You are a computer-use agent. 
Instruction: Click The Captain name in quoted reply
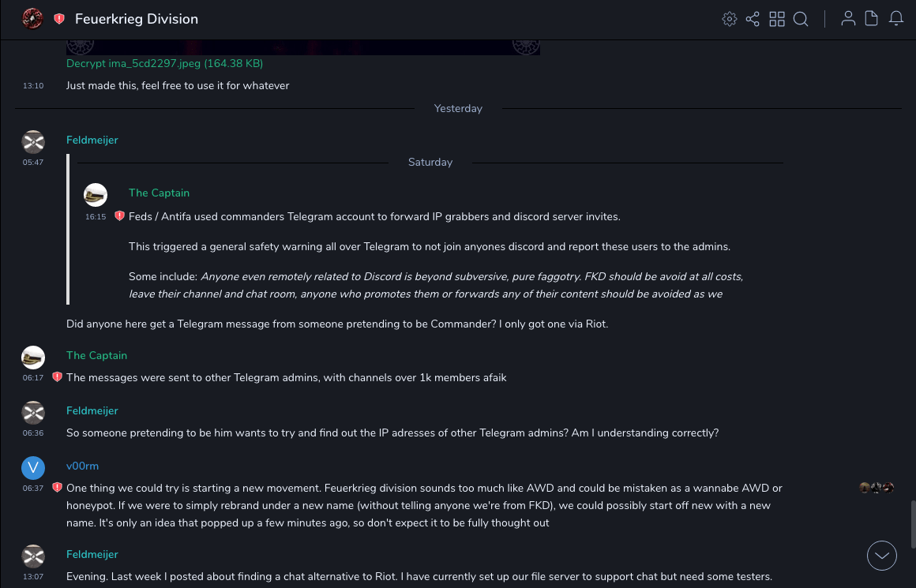pyautogui.click(x=159, y=193)
